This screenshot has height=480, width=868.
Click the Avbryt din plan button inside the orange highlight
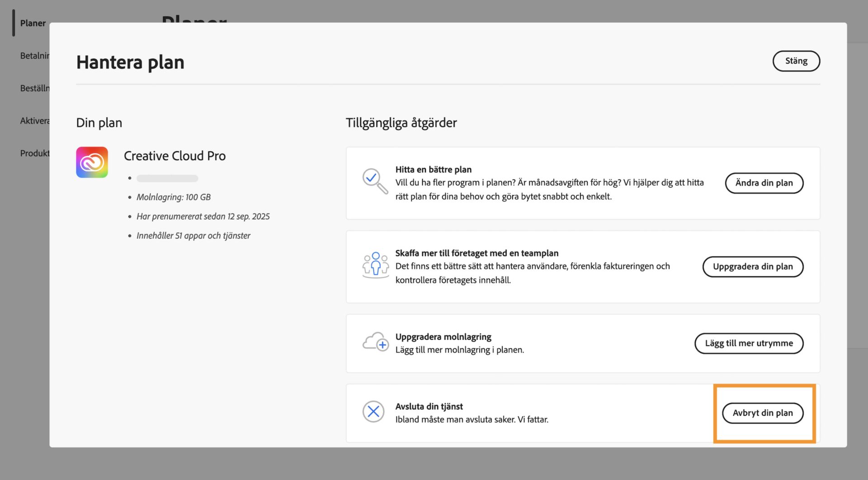click(x=763, y=413)
